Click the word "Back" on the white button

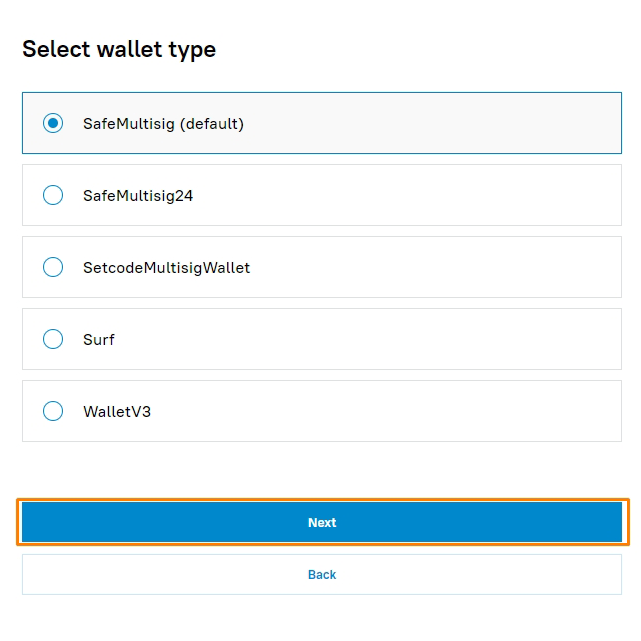(322, 575)
